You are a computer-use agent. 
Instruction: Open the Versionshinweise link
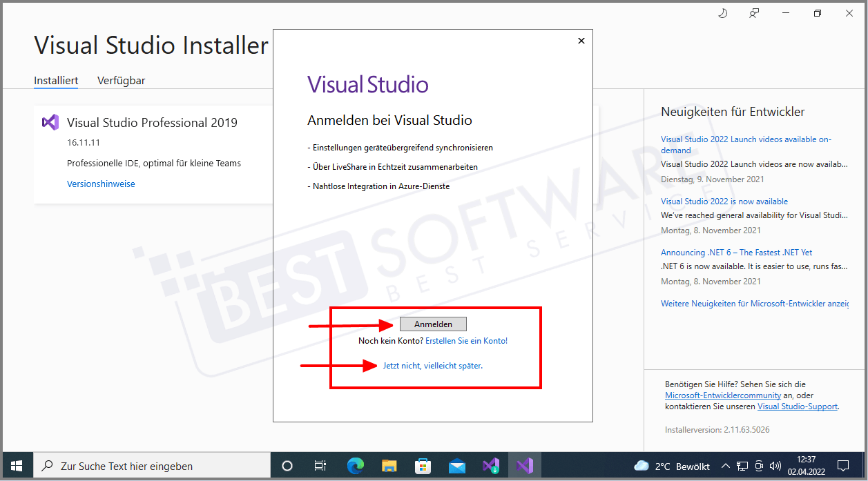pos(101,184)
